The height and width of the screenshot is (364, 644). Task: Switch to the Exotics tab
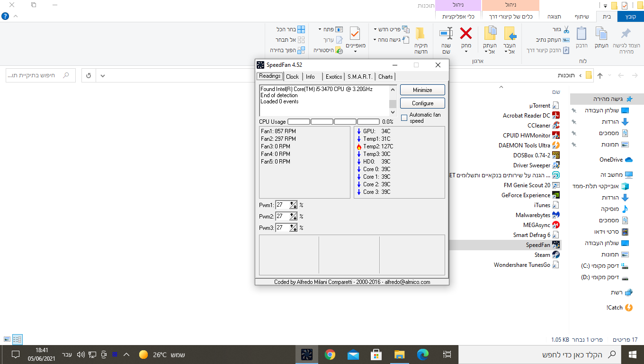tap(333, 76)
